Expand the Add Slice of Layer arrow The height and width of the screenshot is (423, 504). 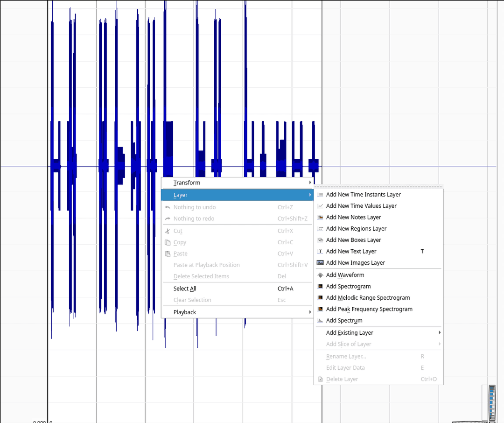coord(440,344)
